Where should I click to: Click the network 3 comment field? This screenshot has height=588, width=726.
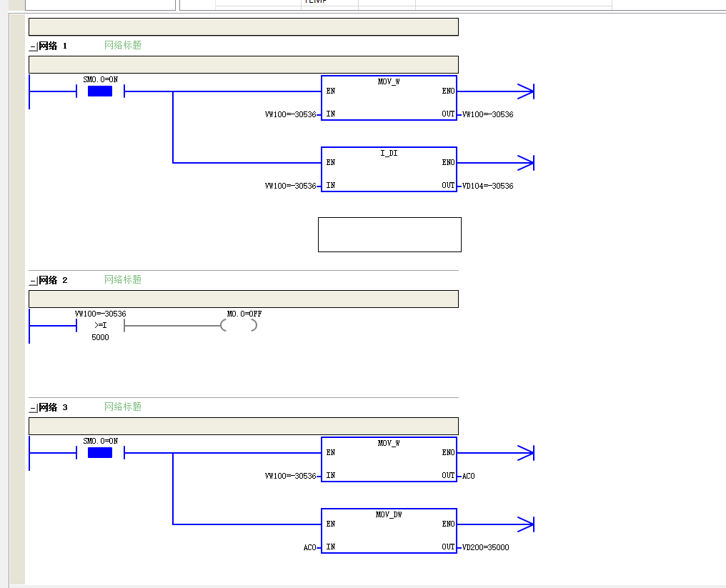point(244,426)
